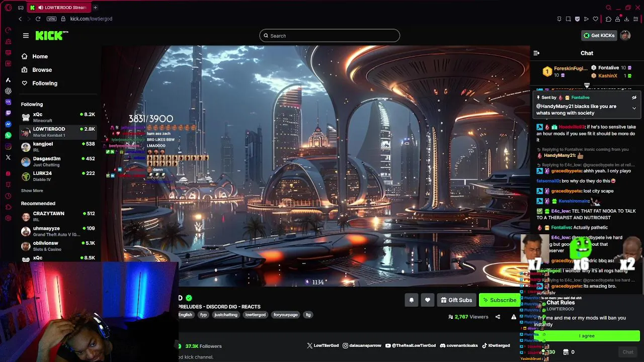Expand the gift leaderboard handle

point(587,85)
